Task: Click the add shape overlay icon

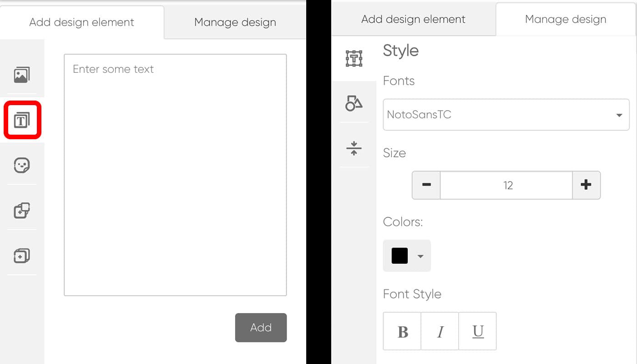Action: tap(22, 211)
